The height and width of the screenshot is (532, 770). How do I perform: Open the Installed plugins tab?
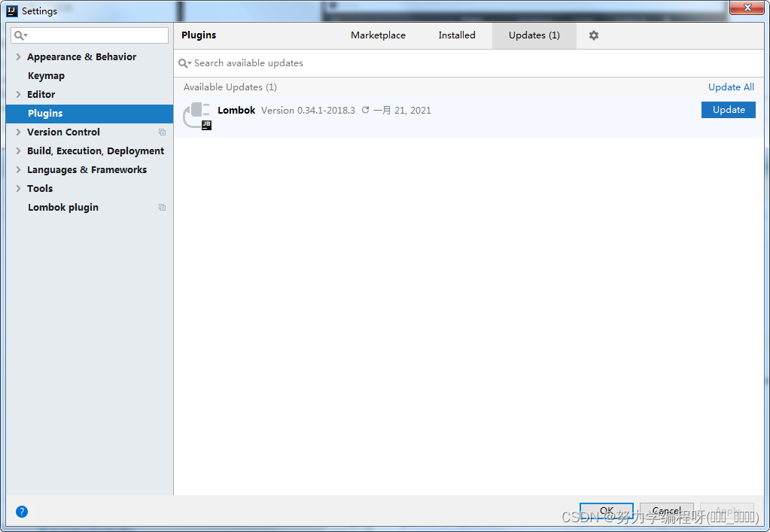click(x=456, y=35)
